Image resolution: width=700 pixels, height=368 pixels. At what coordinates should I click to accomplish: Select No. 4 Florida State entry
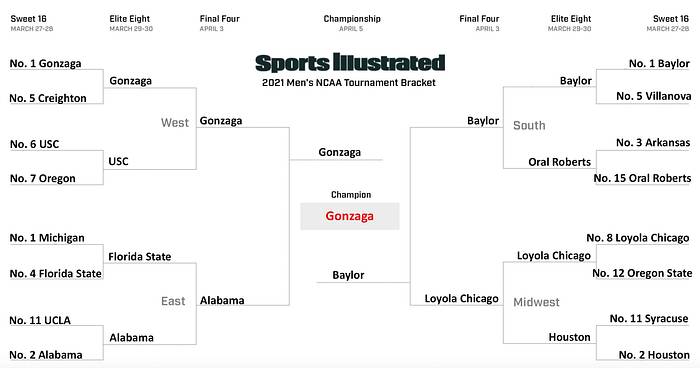(x=55, y=273)
